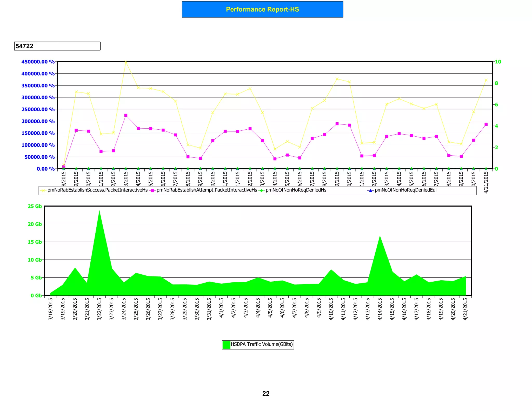
Task: Click the 3/18/2015 x-axis label on lower chart
Action: click(x=51, y=309)
